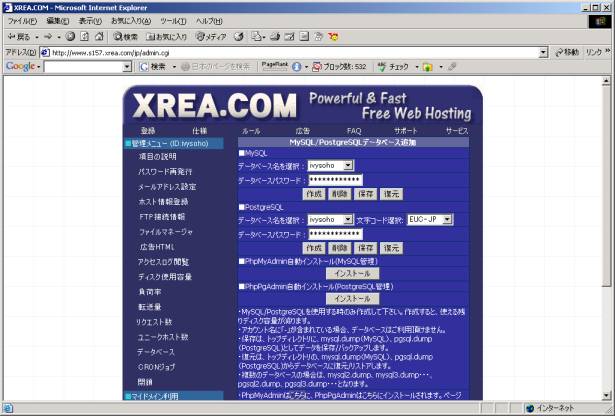Open the Search (検索) toolbar button
This screenshot has height=416, width=615.
pyautogui.click(x=124, y=36)
